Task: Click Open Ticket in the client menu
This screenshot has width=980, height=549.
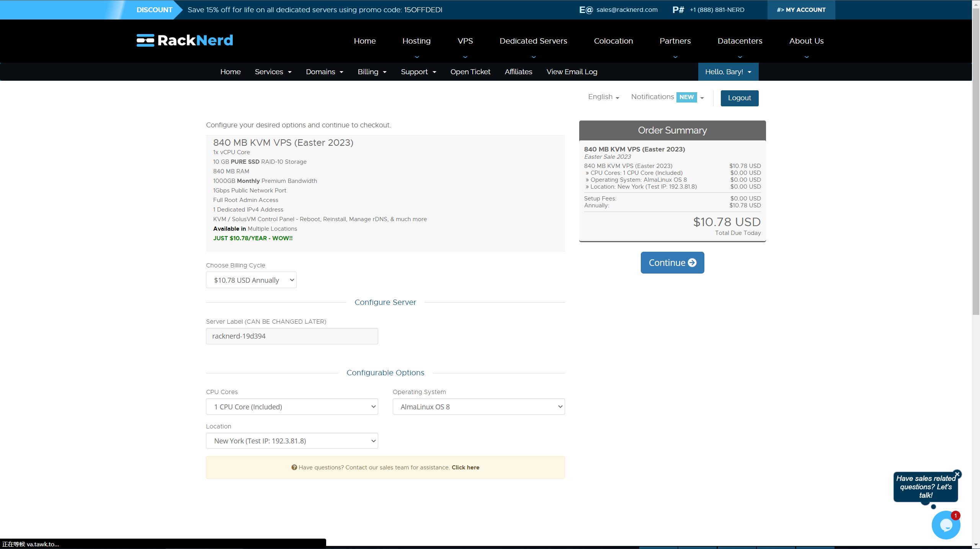Action: pos(470,72)
